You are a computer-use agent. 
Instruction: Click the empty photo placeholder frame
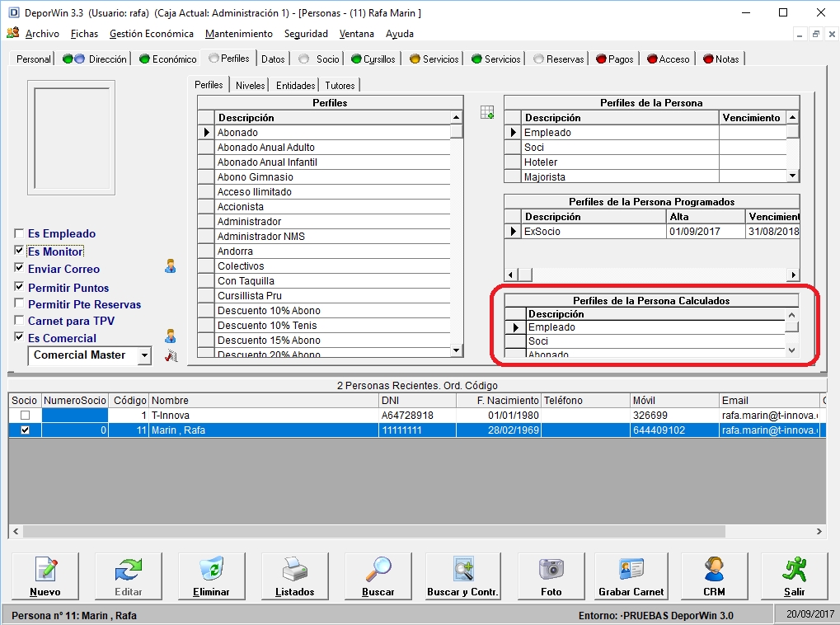(71, 138)
